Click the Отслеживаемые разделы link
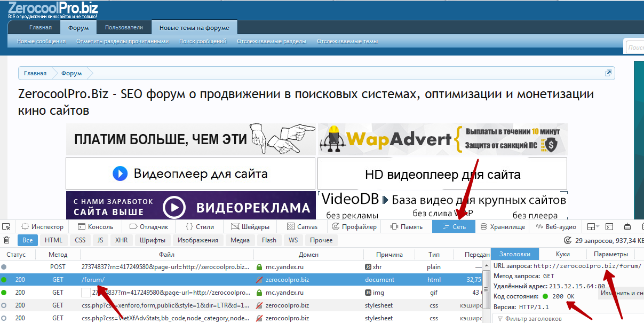This screenshot has height=323, width=644. coord(272,41)
